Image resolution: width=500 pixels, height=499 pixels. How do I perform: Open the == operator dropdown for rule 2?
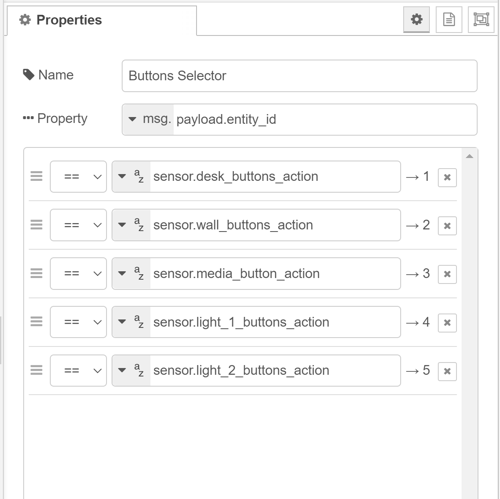click(78, 225)
